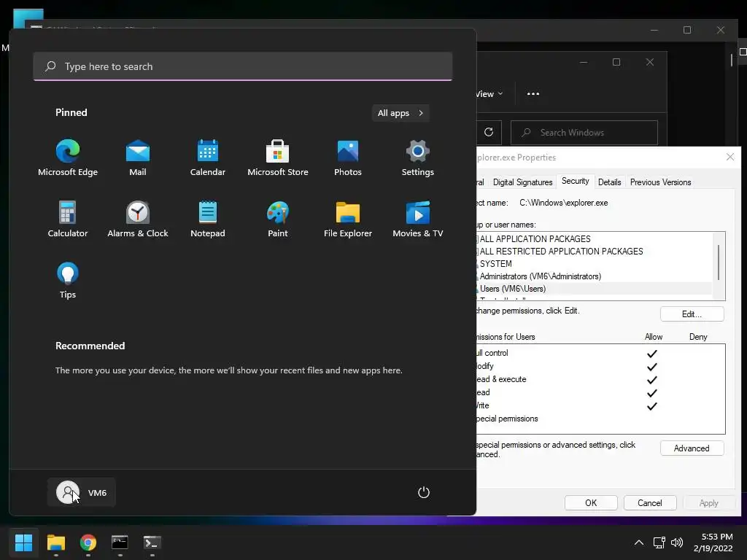This screenshot has width=747, height=560.
Task: Open the Calendar app
Action: [x=208, y=158]
